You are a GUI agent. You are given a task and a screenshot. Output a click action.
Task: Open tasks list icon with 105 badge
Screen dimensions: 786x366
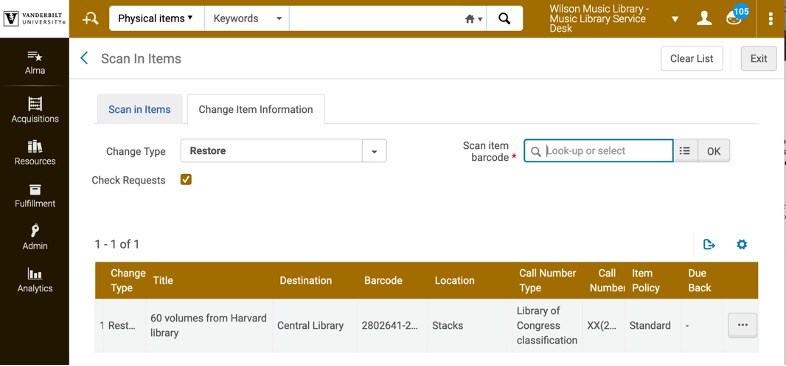point(735,17)
